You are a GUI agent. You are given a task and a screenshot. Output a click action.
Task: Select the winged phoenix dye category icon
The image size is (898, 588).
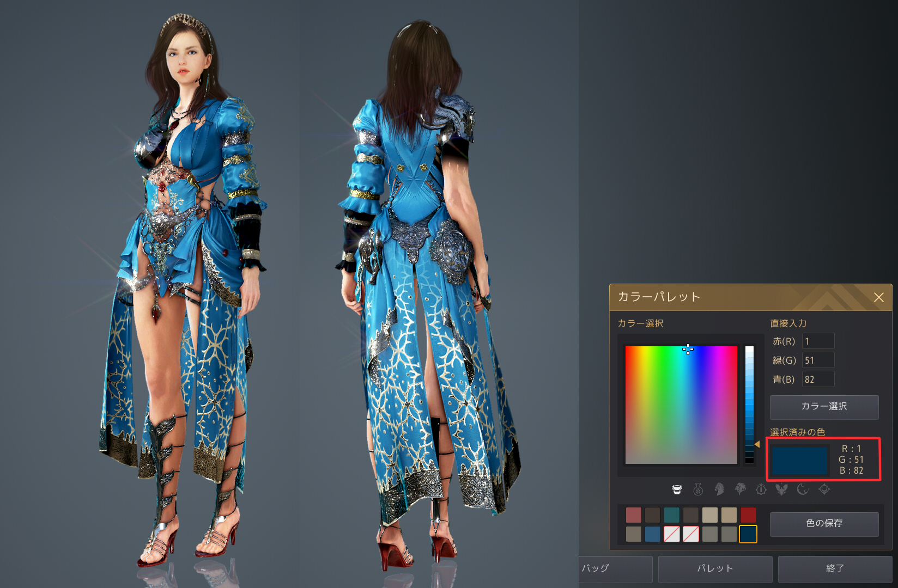pos(782,489)
